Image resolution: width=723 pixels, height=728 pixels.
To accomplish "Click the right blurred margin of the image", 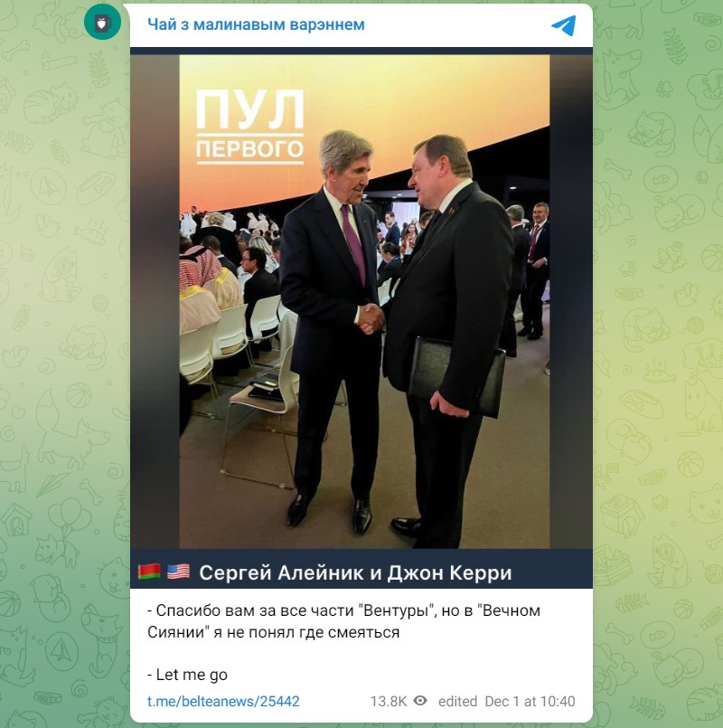I will point(571,302).
